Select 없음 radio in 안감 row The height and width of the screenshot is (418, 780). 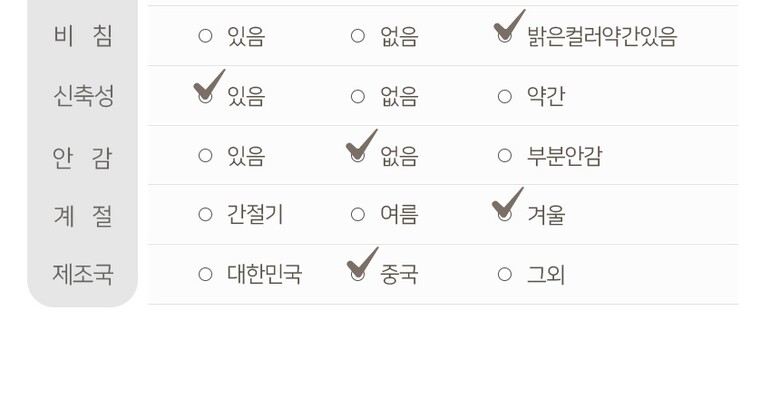[x=358, y=155]
